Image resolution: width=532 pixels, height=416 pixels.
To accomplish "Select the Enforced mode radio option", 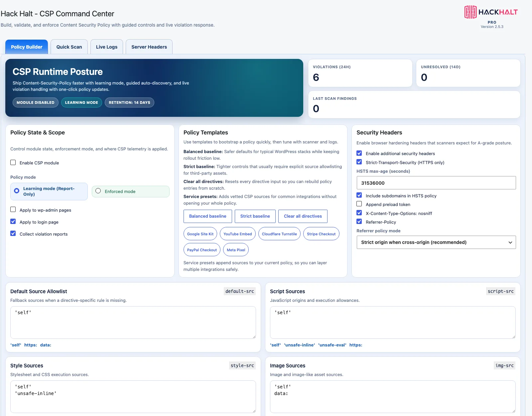I will click(98, 191).
